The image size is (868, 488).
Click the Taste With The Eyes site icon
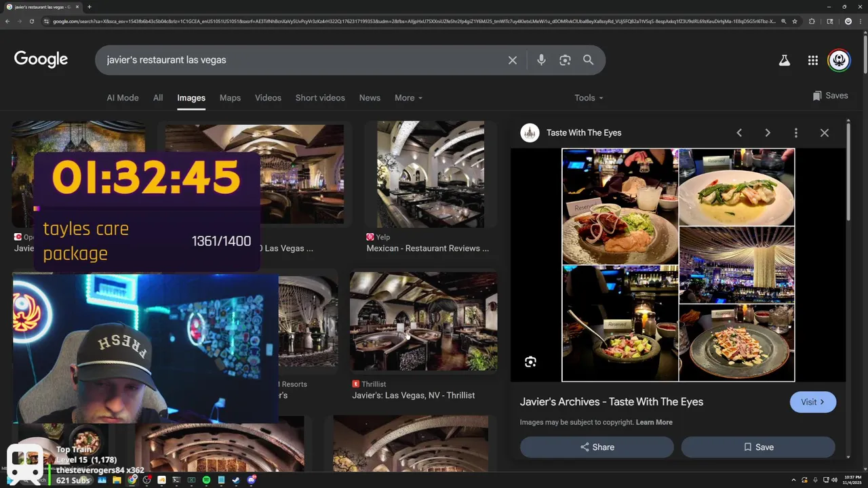click(530, 133)
